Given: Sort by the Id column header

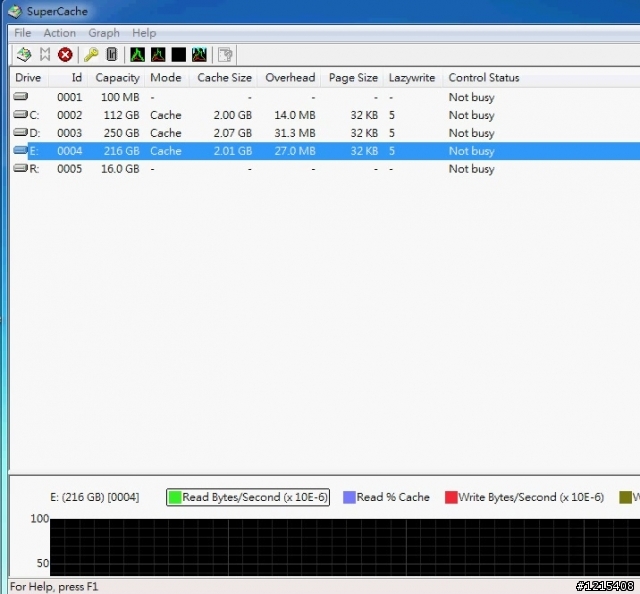Looking at the screenshot, I should tap(68, 78).
